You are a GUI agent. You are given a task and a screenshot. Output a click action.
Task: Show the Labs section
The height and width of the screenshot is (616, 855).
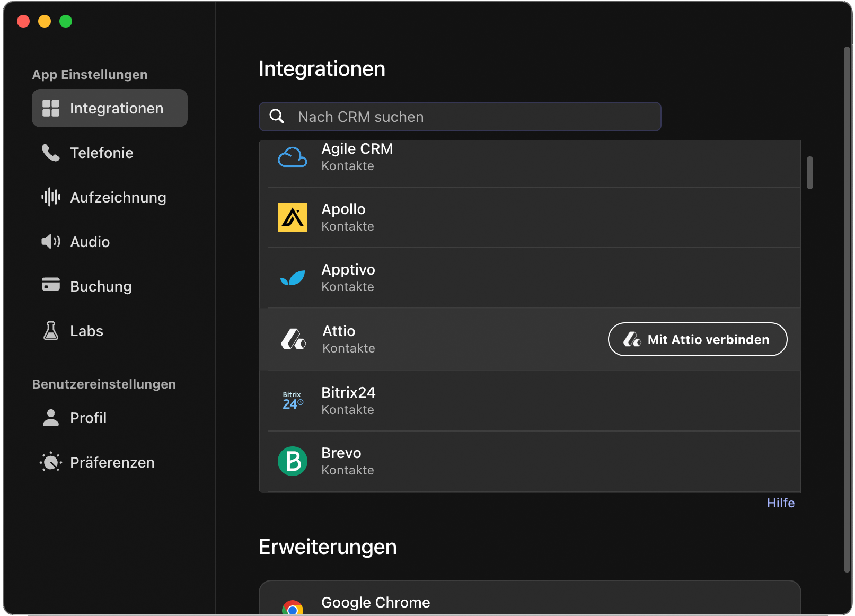[110, 331]
